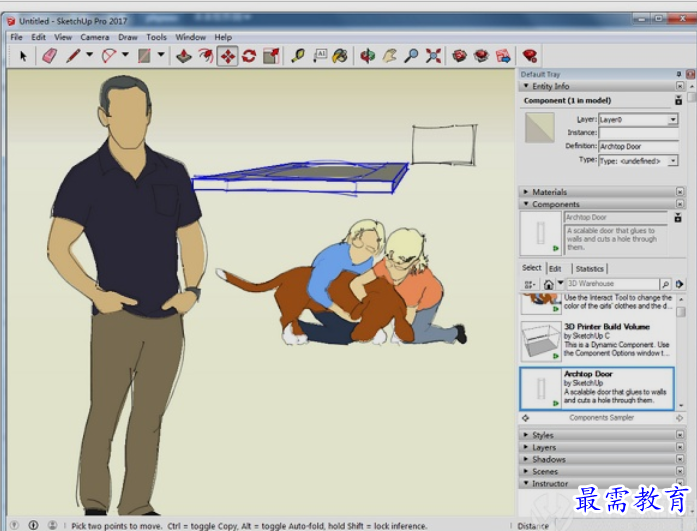The height and width of the screenshot is (531, 697).
Task: Click the In Model home icon
Action: [549, 284]
